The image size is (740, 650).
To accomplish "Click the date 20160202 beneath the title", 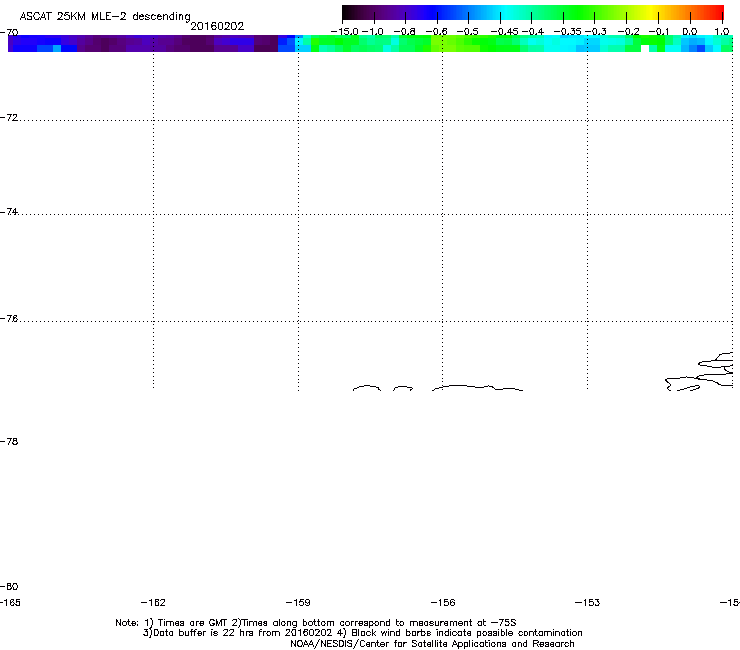I will (217, 26).
